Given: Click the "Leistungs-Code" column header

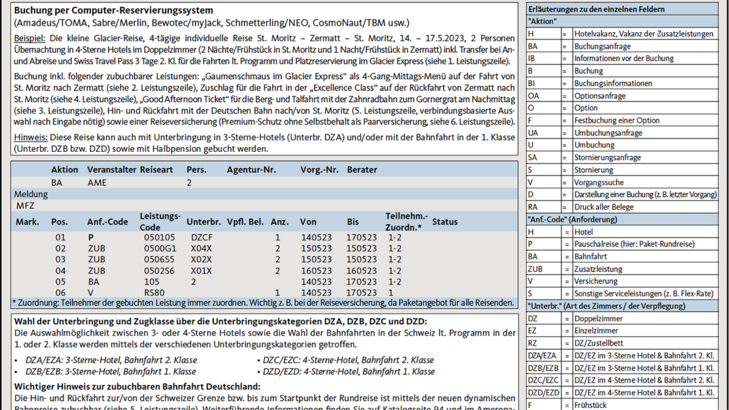Looking at the screenshot, I should [x=160, y=222].
